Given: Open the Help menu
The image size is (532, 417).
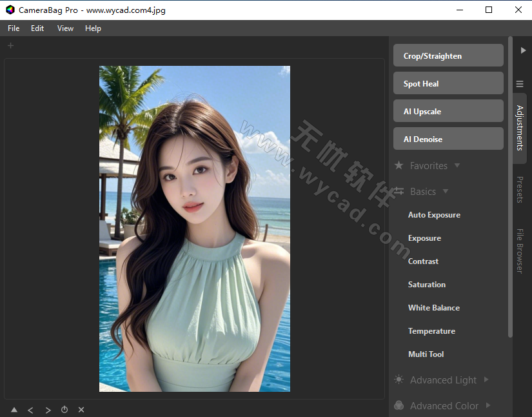Looking at the screenshot, I should click(x=93, y=28).
